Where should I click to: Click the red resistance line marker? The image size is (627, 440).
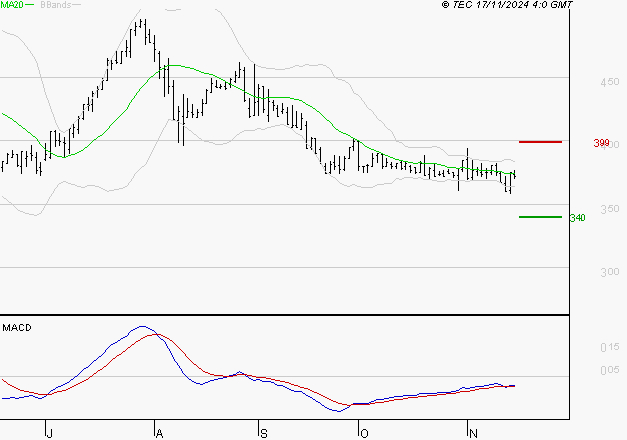[540, 142]
